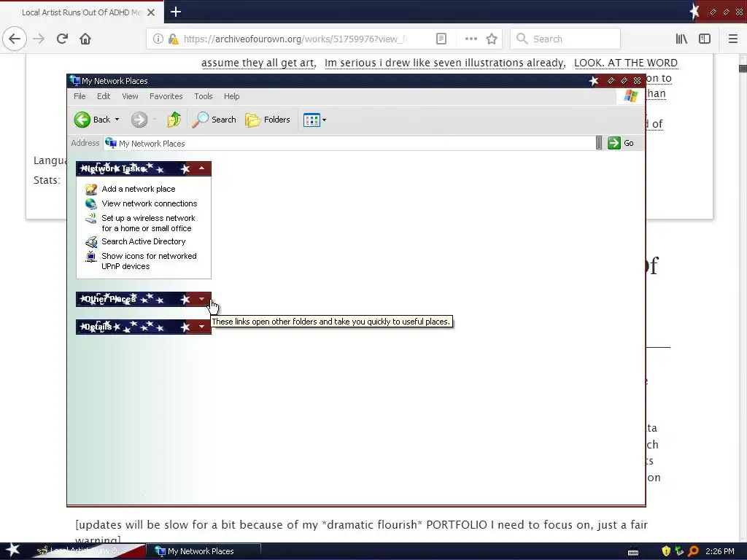Open the Firefox hamburger menu
The height and width of the screenshot is (560, 747).
point(733,39)
